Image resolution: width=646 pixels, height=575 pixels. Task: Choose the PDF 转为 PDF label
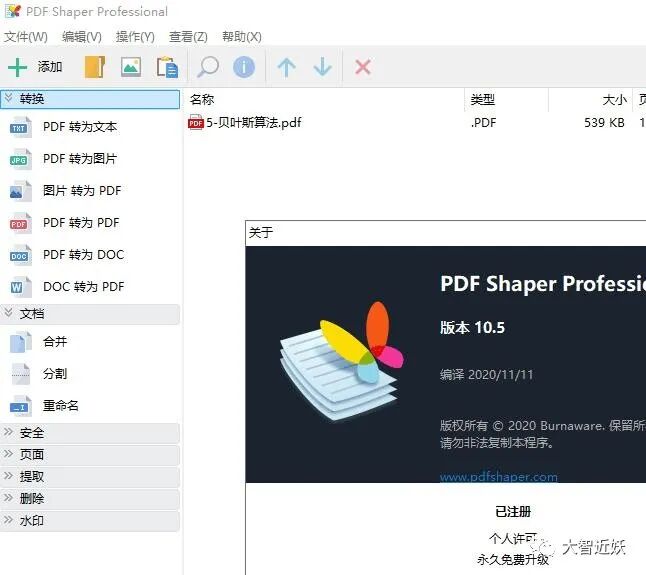pyautogui.click(x=81, y=223)
